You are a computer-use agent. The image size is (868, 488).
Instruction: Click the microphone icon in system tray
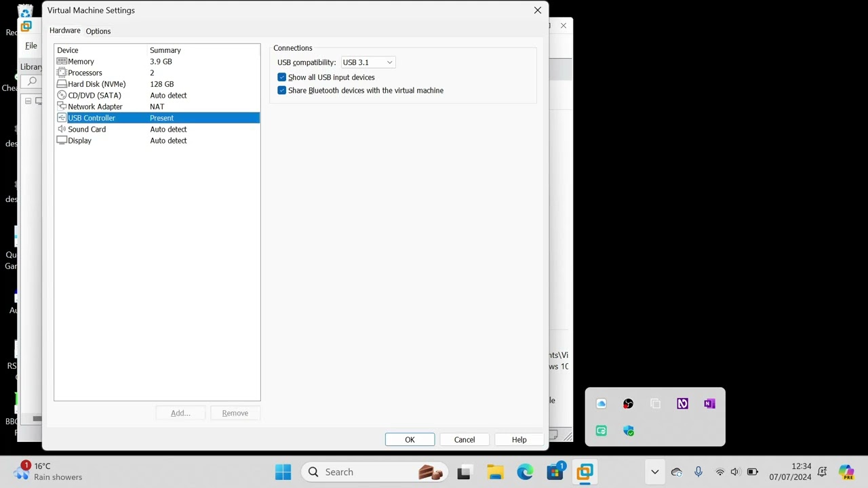[698, 472]
